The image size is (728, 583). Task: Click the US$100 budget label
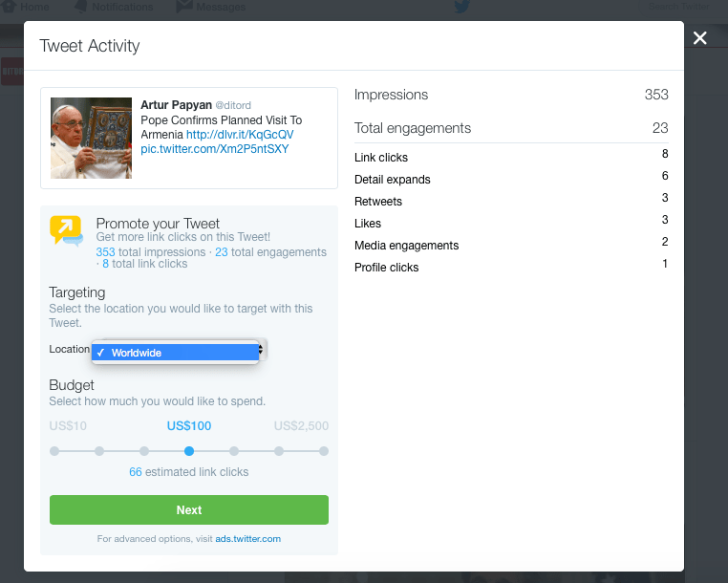click(189, 426)
